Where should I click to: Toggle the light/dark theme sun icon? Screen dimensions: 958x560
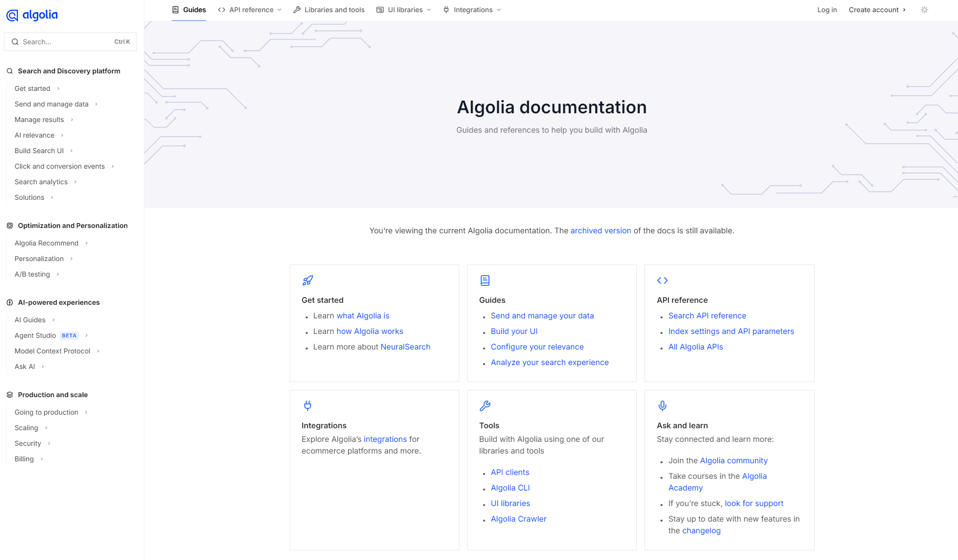pos(924,10)
